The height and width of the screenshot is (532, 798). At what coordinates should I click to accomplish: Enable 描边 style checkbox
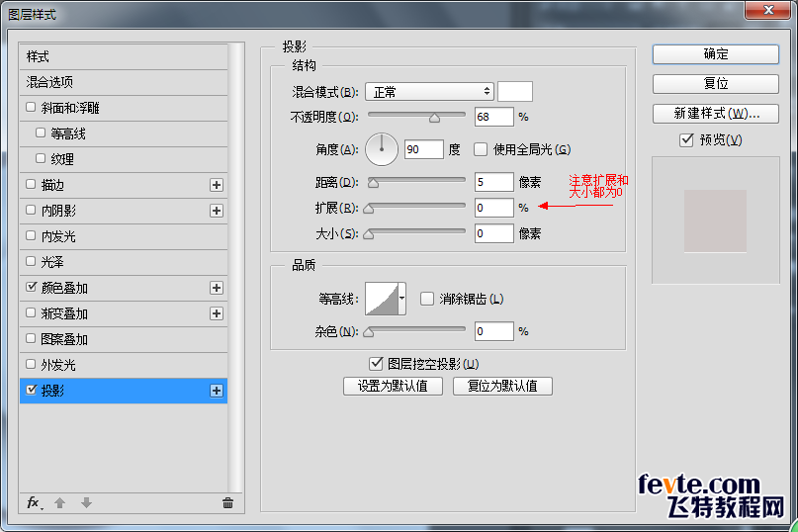[x=31, y=184]
